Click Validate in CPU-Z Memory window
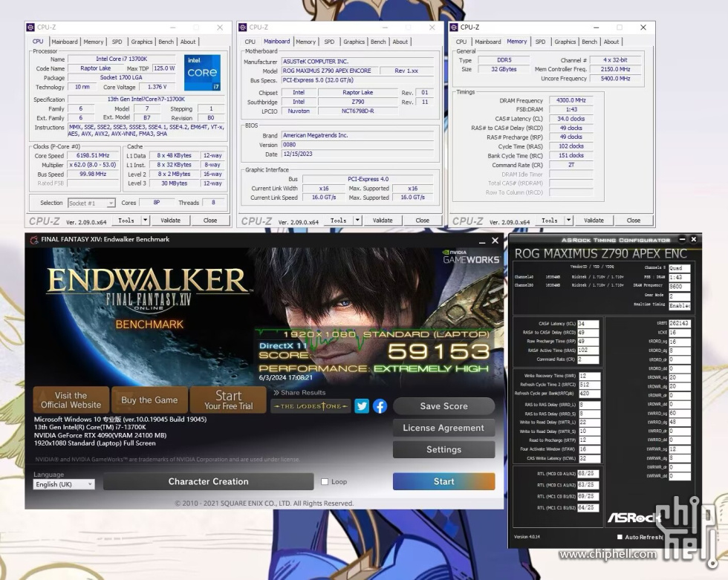The image size is (728, 580). click(594, 221)
